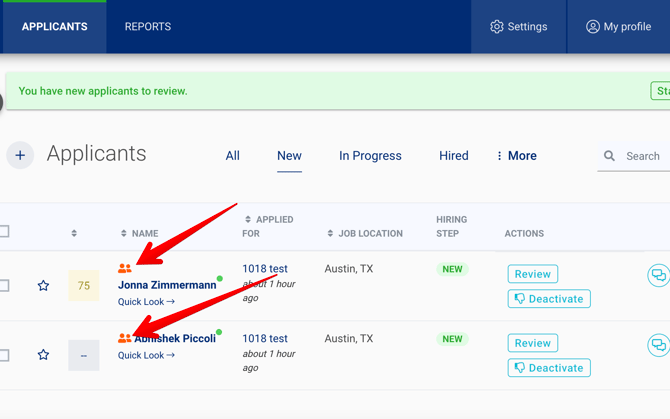Click the applicant Search field
Screen dimensions: 670x419
click(x=642, y=156)
